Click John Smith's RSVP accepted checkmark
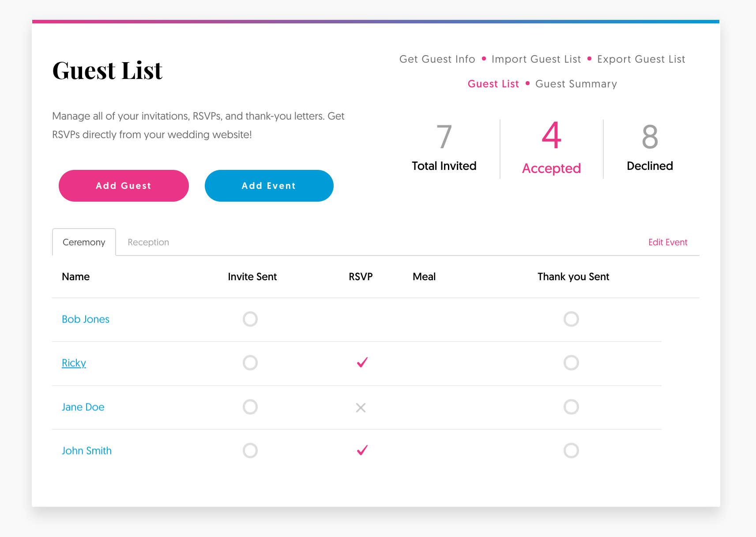This screenshot has width=756, height=537. [x=362, y=450]
